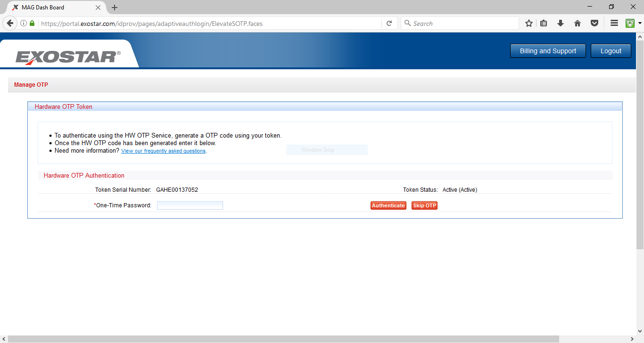Open the Downloads arrow icon
644x343 pixels.
[x=561, y=24]
